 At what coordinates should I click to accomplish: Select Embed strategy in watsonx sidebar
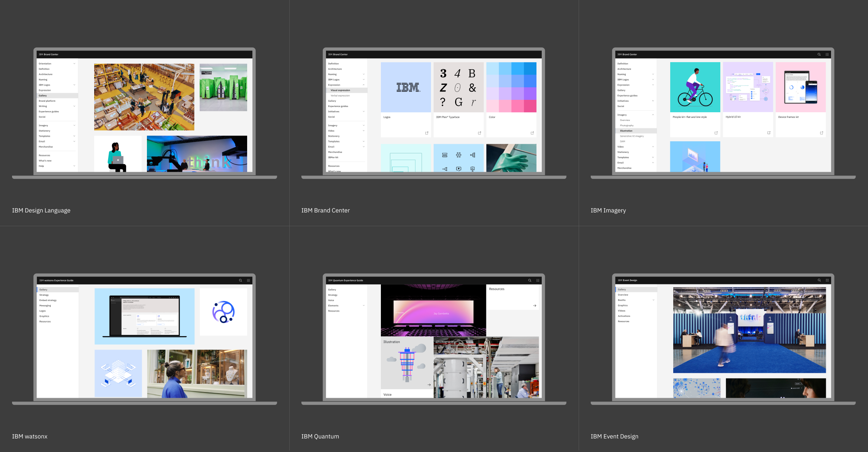(48, 301)
